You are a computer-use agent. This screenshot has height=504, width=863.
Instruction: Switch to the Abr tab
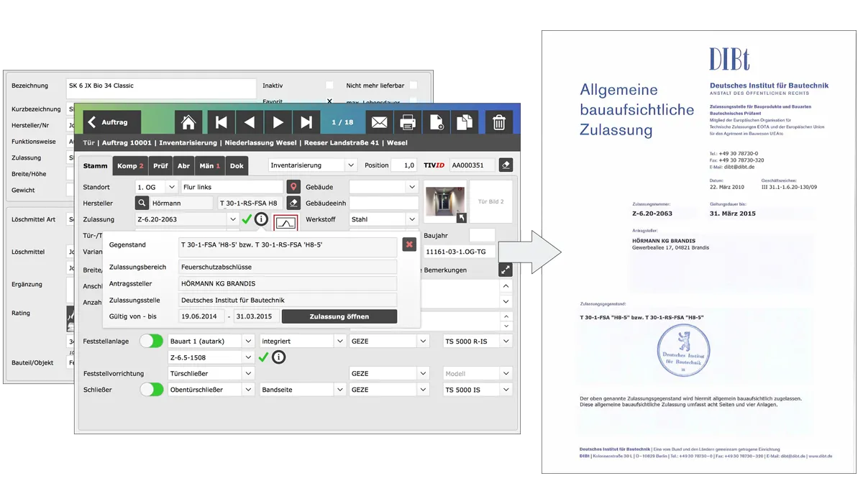(183, 165)
